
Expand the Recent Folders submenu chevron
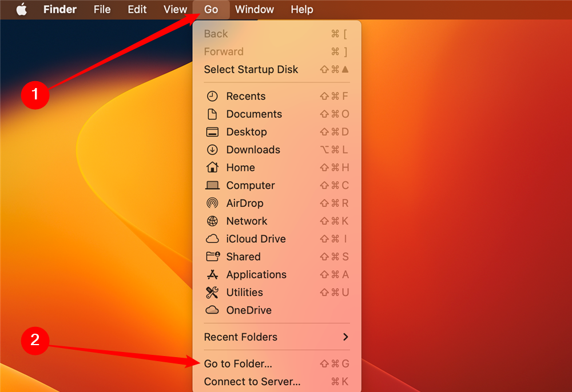pyautogui.click(x=345, y=337)
